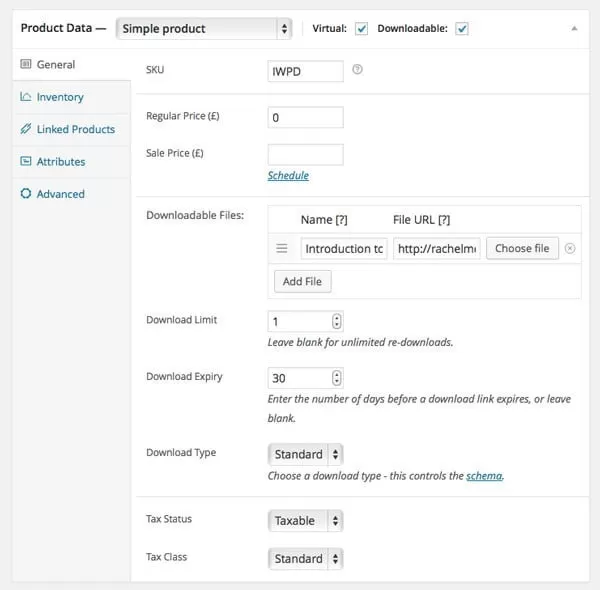This screenshot has height=590, width=600.
Task: Click the Downloadable Files label
Action: click(x=195, y=215)
